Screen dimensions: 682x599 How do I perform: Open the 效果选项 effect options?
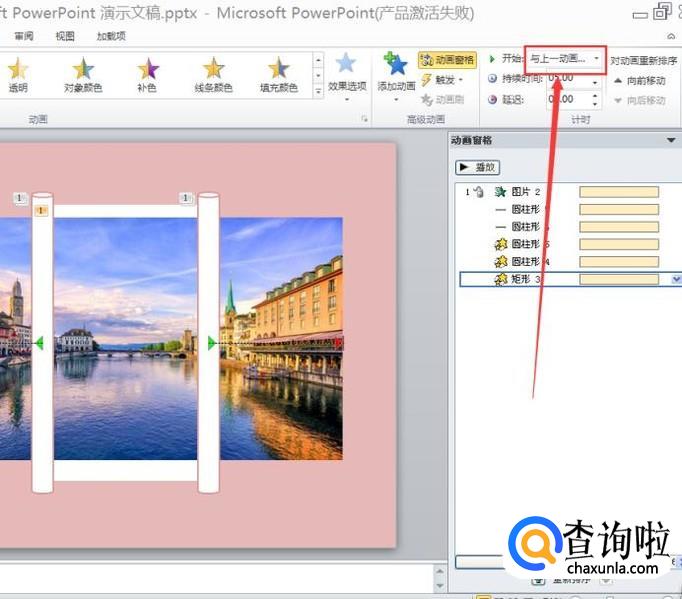[x=347, y=77]
